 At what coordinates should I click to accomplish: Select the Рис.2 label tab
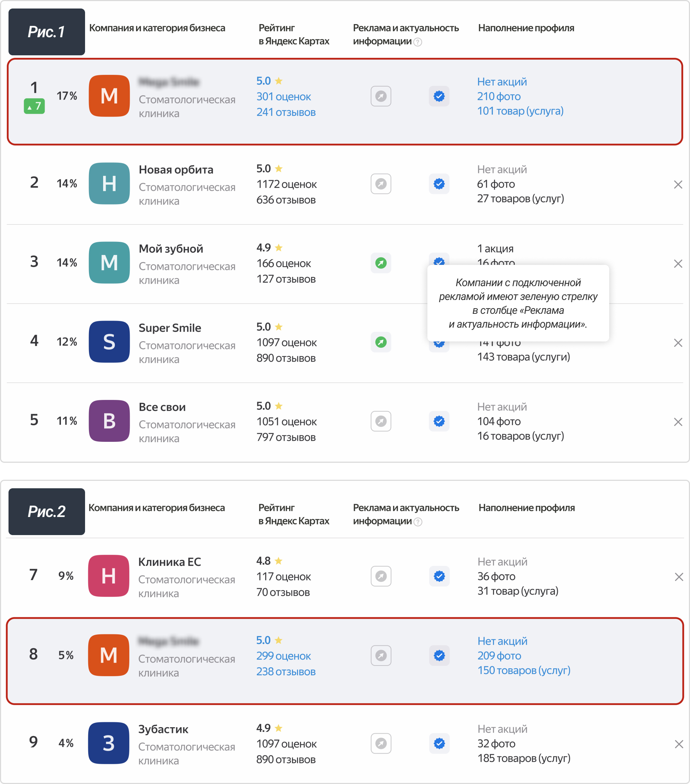tap(46, 512)
